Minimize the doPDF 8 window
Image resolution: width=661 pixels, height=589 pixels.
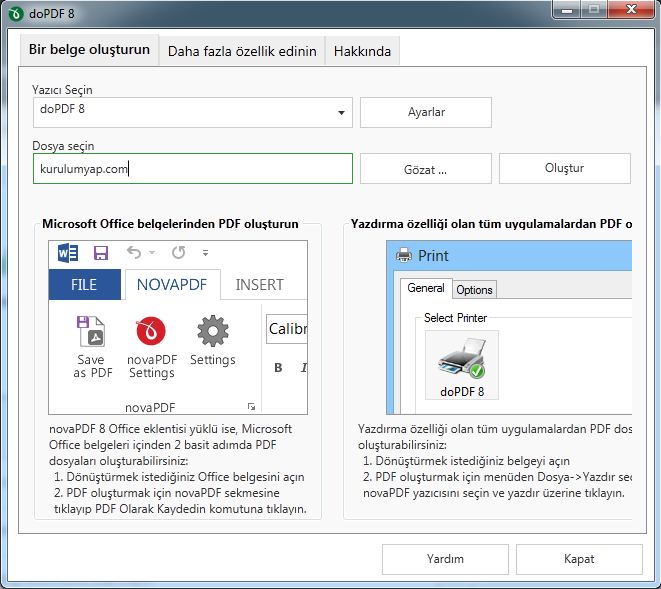click(x=567, y=10)
